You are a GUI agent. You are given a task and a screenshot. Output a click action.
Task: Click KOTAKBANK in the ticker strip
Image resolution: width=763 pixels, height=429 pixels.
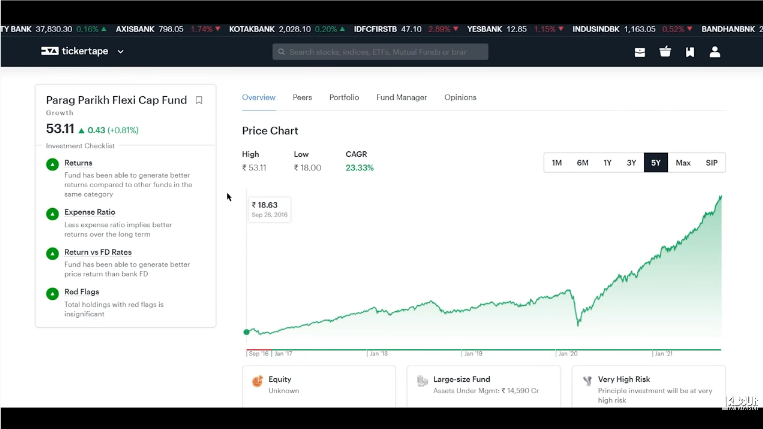pos(252,29)
